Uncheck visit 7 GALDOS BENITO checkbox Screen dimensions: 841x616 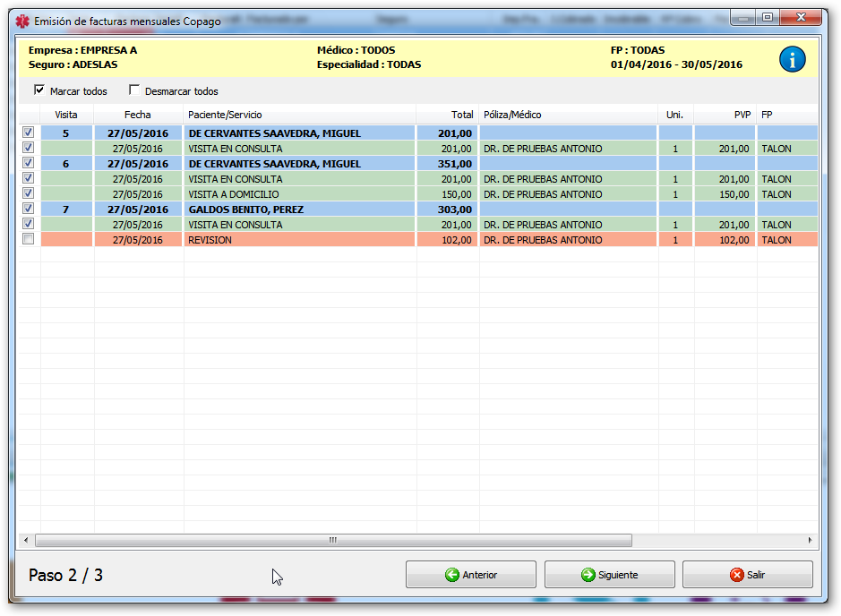(28, 210)
